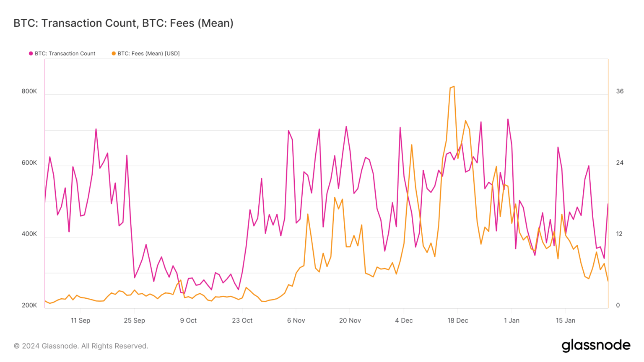This screenshot has height=362, width=644.
Task: Click the chart title text
Action: [x=123, y=23]
